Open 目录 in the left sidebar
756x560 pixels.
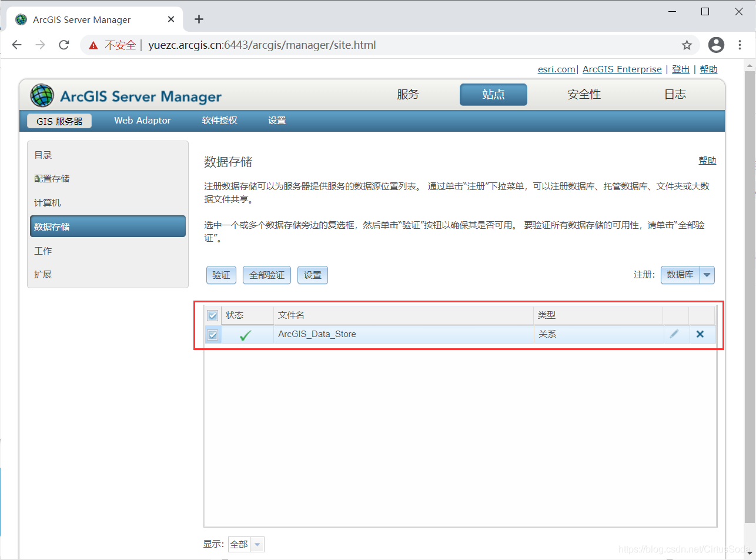click(108, 155)
